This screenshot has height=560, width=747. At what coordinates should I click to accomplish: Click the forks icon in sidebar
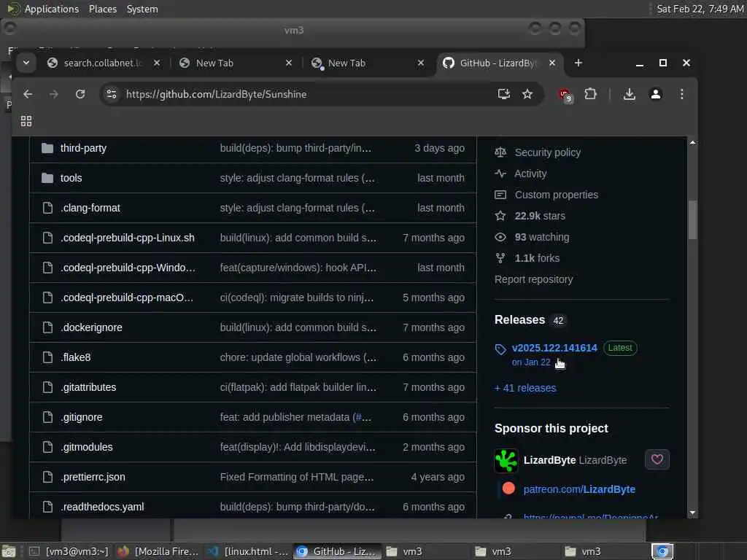pyautogui.click(x=500, y=258)
